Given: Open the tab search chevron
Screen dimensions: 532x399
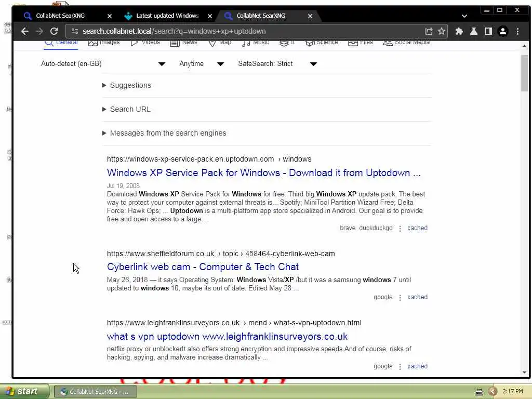Looking at the screenshot, I should 464,16.
